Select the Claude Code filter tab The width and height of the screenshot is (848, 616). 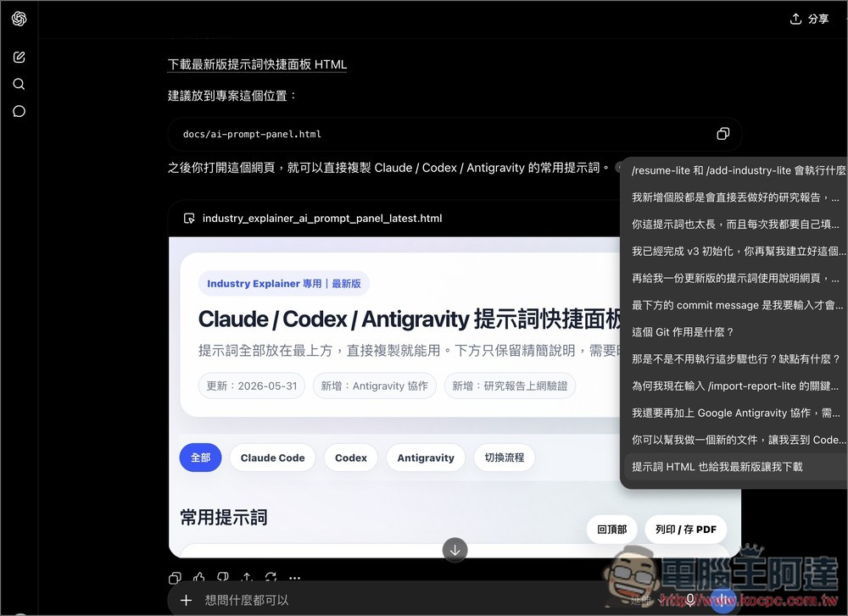tap(272, 458)
